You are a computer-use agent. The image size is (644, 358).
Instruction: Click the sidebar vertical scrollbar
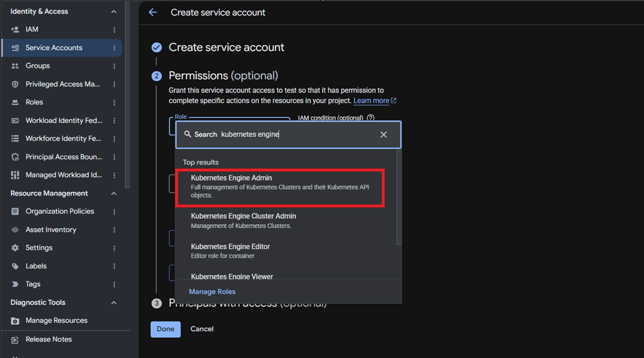click(x=127, y=94)
